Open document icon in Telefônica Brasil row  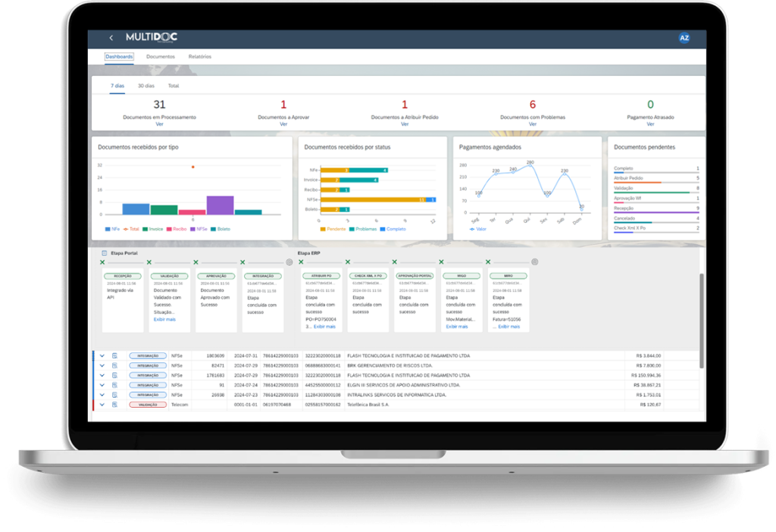[115, 405]
